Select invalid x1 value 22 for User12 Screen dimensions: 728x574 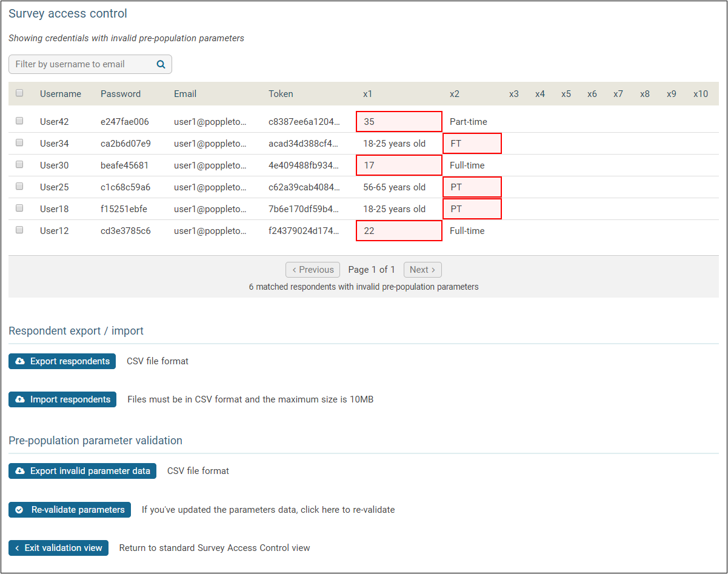point(399,230)
